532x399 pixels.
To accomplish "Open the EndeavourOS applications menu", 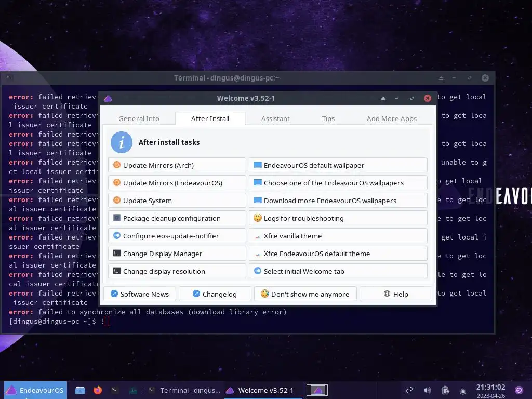I will pos(35,390).
